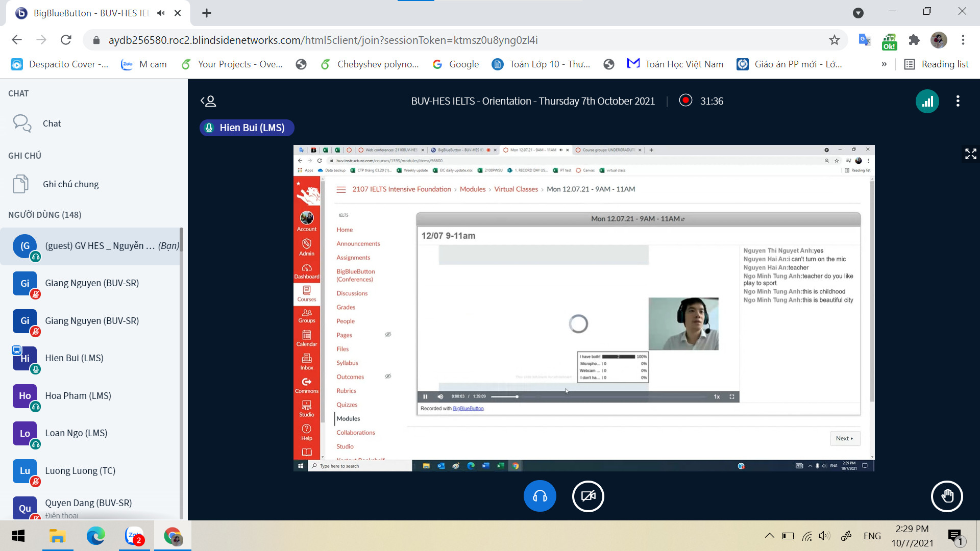Viewport: 980px width, 551px height.
Task: Open the tab search dropdown arrow
Action: point(858,13)
